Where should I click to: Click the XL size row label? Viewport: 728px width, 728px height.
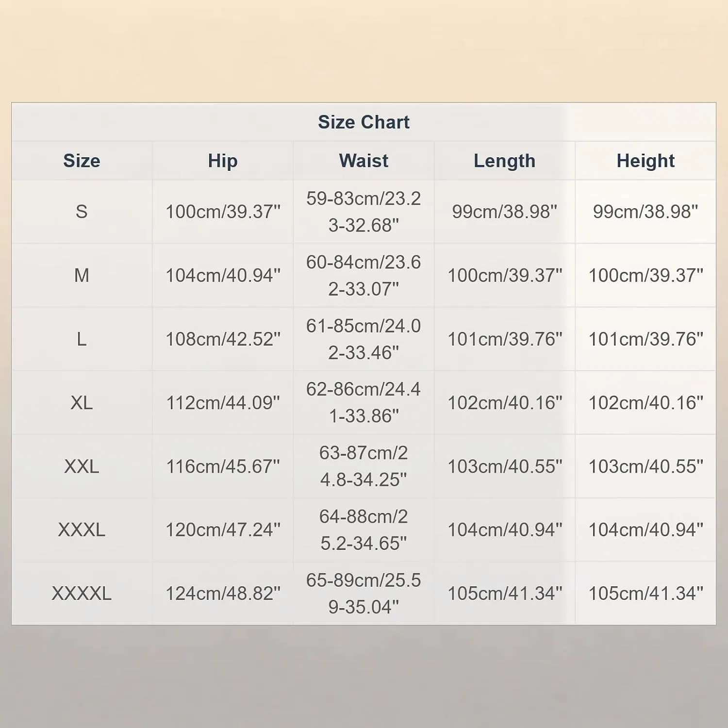tap(82, 402)
